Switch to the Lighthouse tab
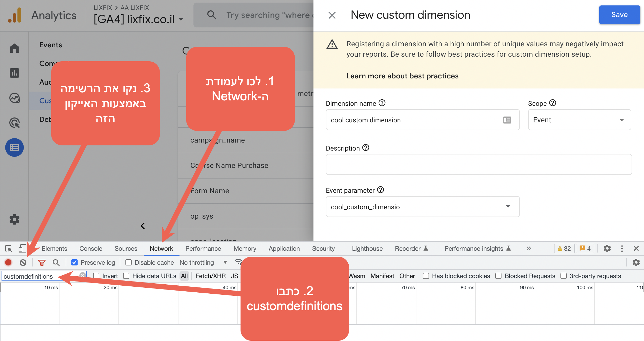 pyautogui.click(x=367, y=249)
